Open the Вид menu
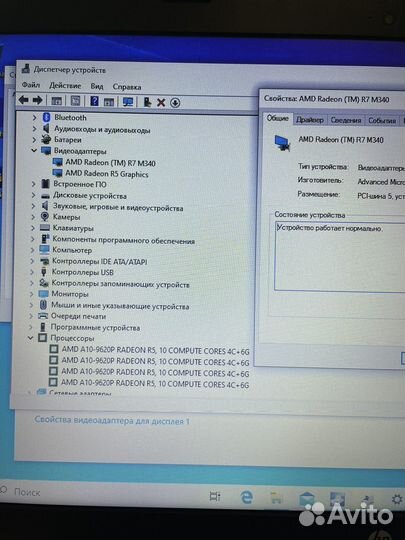 pos(97,86)
